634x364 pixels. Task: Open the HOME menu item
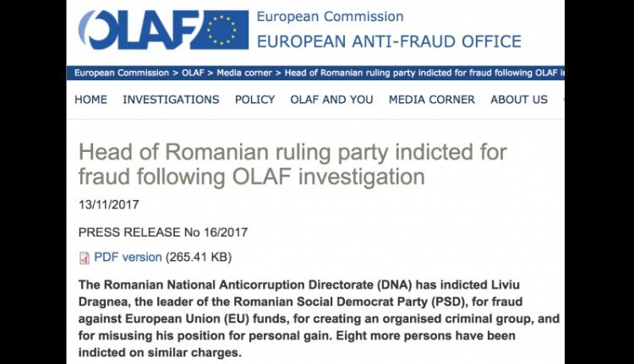(90, 100)
